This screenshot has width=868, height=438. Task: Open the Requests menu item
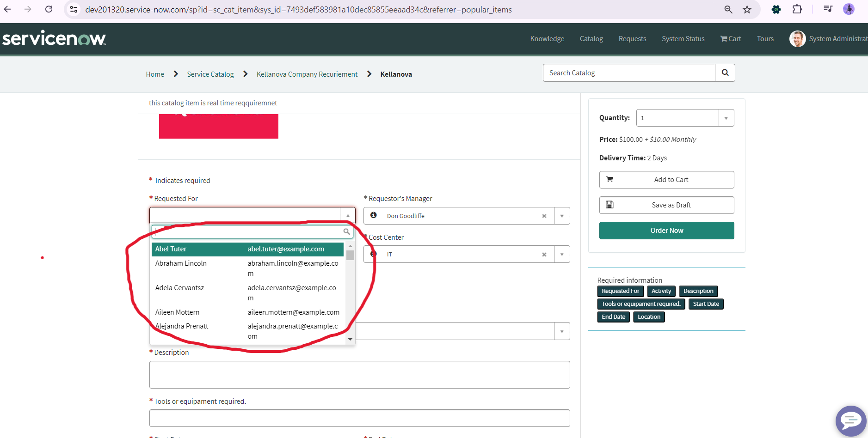632,39
